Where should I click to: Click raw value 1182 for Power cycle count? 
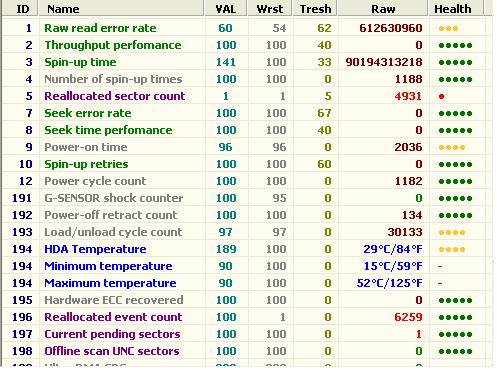408,181
